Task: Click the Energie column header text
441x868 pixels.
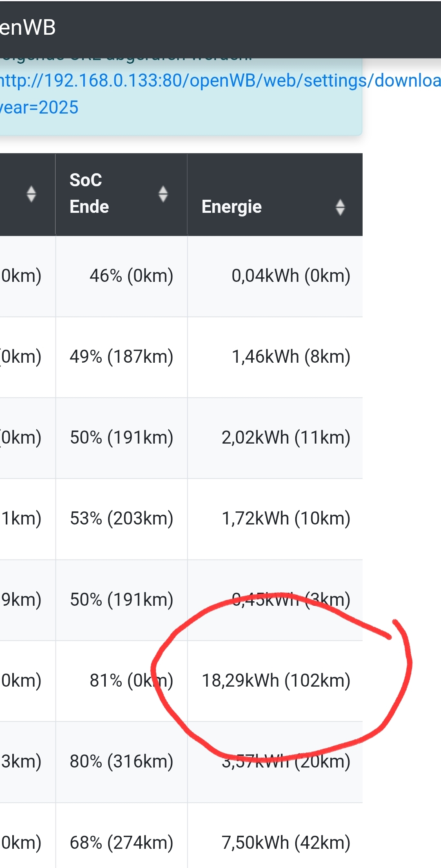Action: [x=232, y=207]
